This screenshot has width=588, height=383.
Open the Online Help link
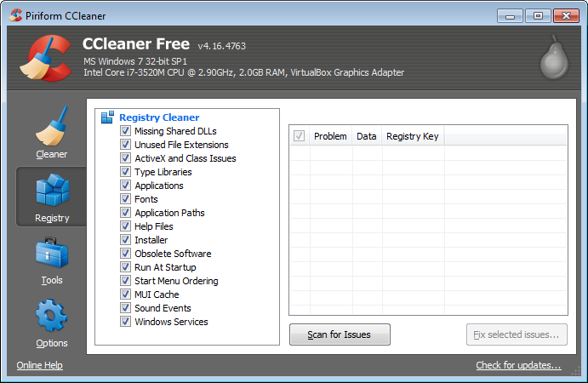39,365
